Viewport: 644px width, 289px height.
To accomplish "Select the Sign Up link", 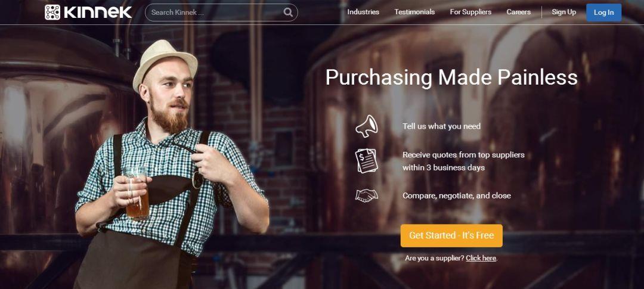I will [563, 13].
